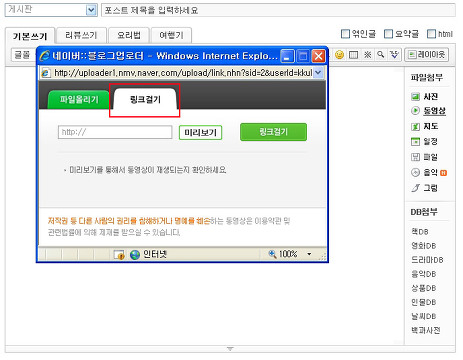Viewport: 463px width, 360px height.
Task: Open 드라마DB in DB첨부
Action: [427, 260]
